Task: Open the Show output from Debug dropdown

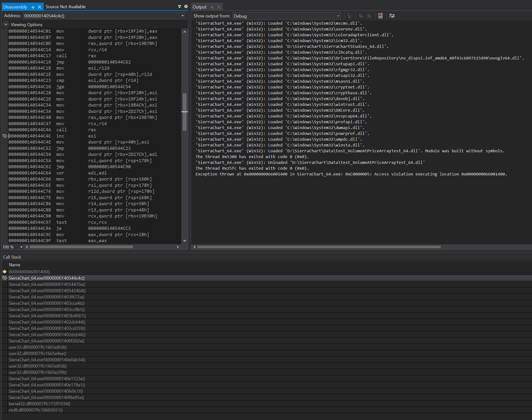Action: pyautogui.click(x=338, y=16)
